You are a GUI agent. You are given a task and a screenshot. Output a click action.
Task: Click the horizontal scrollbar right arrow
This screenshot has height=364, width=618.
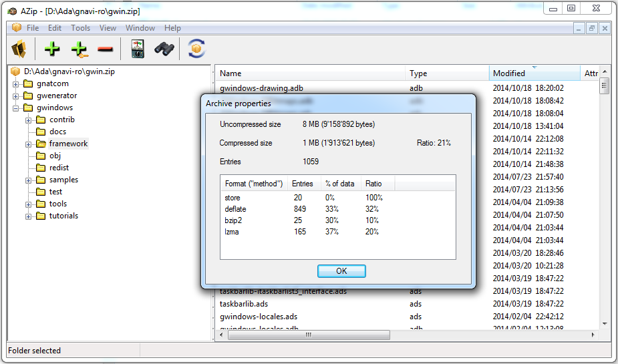click(x=593, y=335)
